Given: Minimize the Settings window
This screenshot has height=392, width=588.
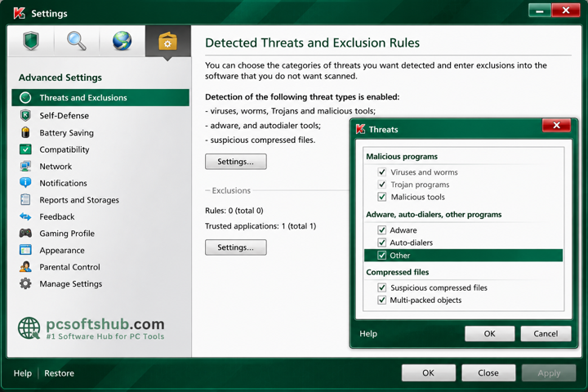Looking at the screenshot, I should pyautogui.click(x=540, y=11).
